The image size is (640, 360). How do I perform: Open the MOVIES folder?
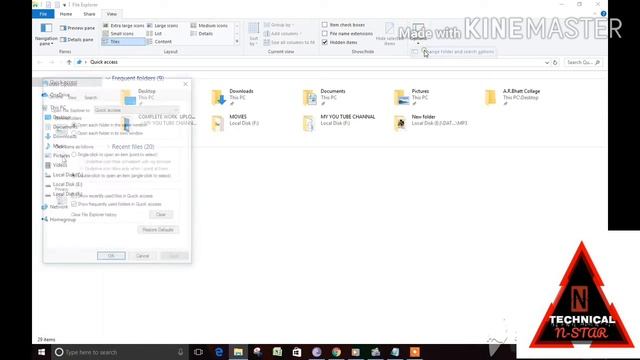coord(235,122)
